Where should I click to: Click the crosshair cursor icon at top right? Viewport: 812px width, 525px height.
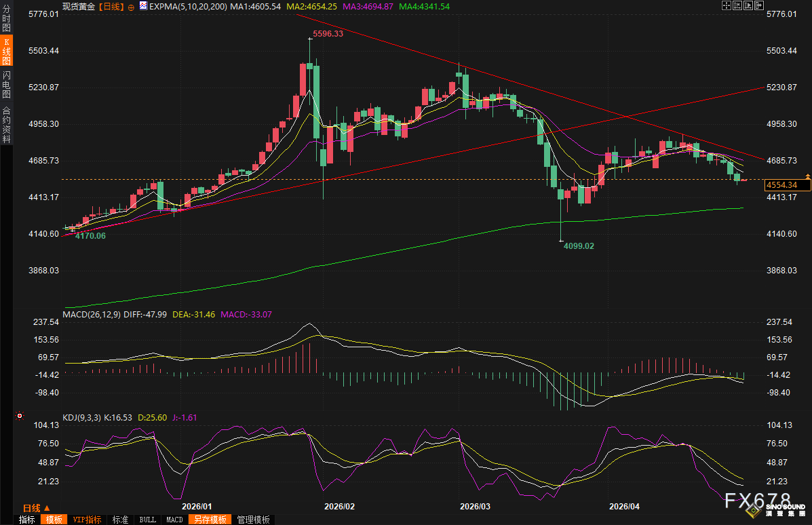[725, 5]
